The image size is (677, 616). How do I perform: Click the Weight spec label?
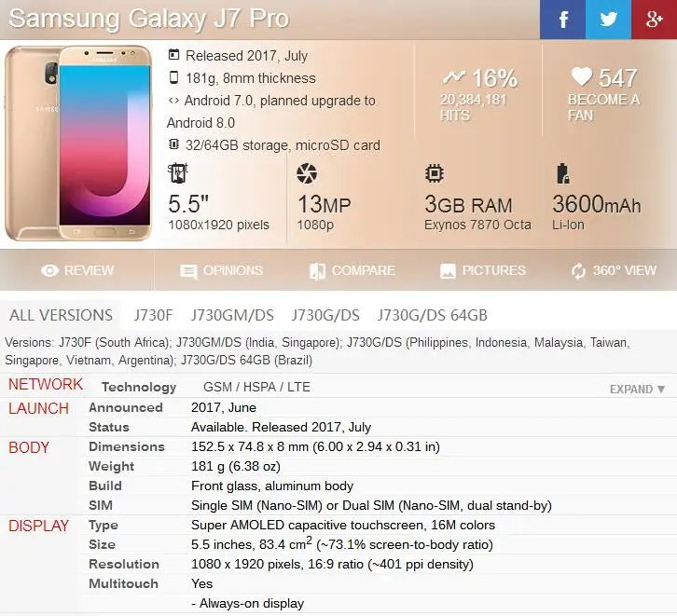tap(111, 466)
